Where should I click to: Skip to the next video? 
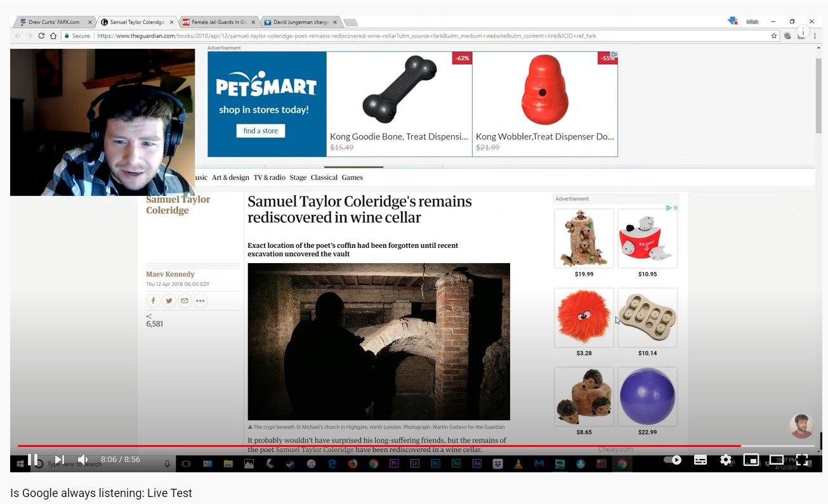[x=59, y=460]
